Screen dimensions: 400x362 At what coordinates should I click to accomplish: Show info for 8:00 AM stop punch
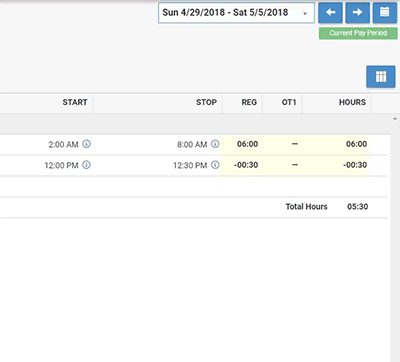pos(215,144)
